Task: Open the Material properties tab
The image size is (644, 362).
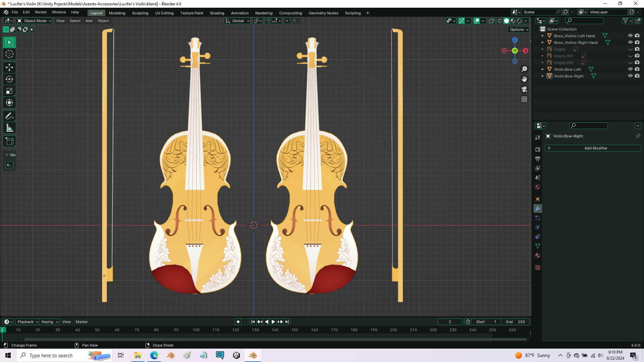Action: tap(538, 255)
